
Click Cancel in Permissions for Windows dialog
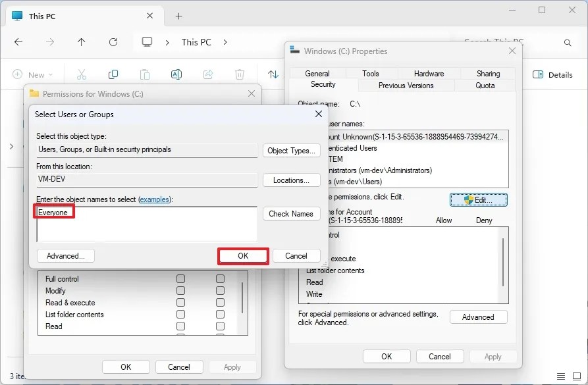pos(179,367)
